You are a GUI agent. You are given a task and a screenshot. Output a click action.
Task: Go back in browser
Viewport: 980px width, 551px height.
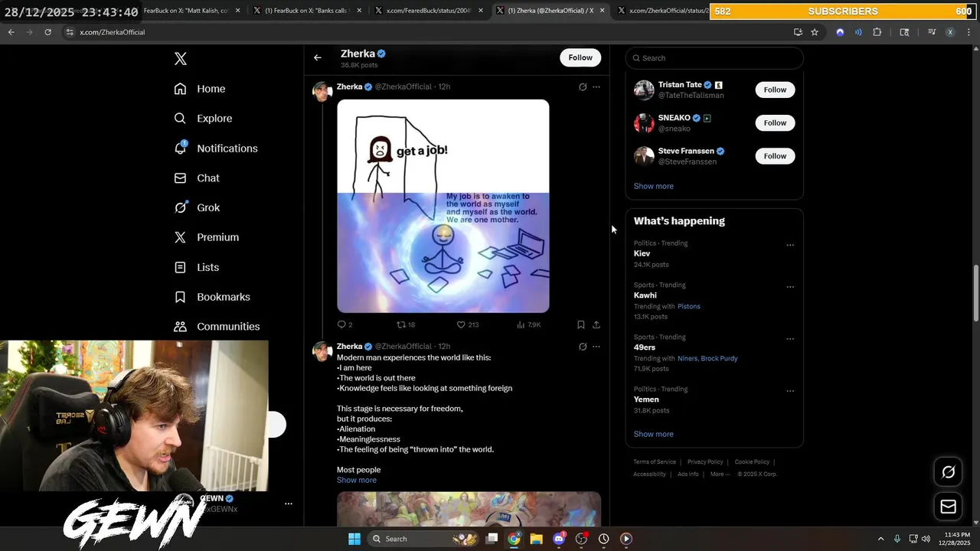tap(11, 32)
